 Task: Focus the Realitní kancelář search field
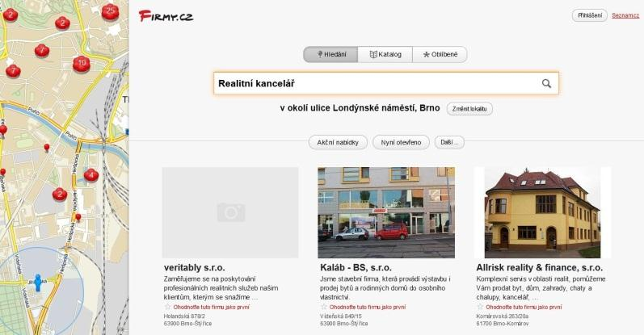coord(386,83)
